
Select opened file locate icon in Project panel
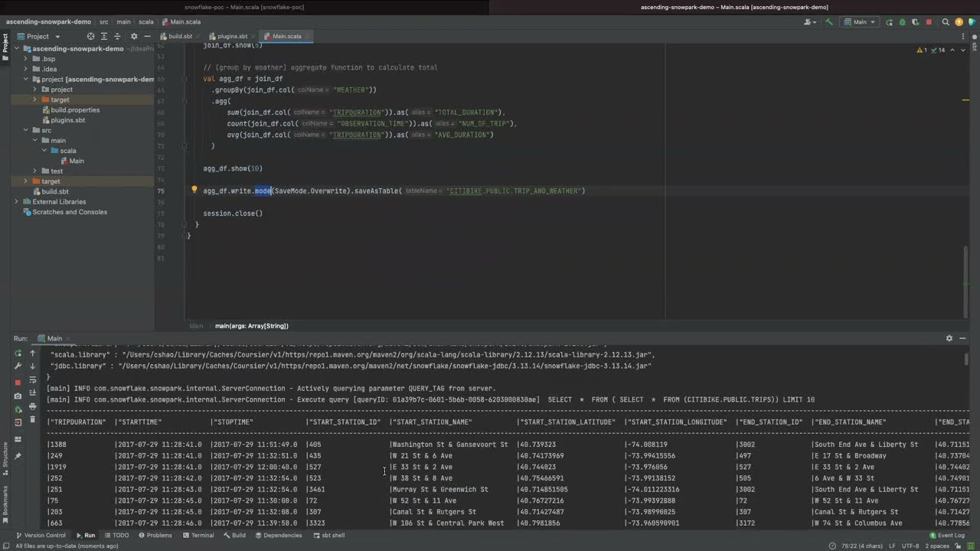point(91,36)
